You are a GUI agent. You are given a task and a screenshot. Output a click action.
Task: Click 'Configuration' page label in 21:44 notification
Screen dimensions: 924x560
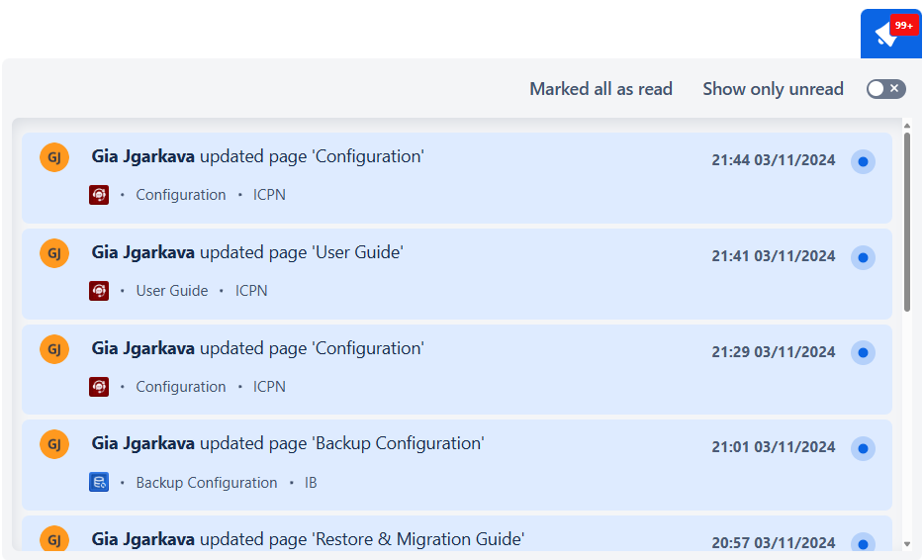[x=181, y=195]
